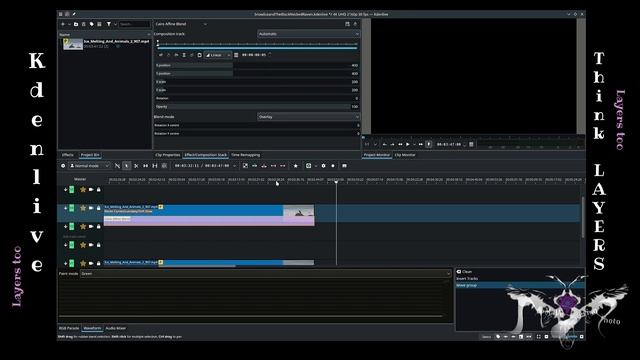640x360 pixels.
Task: Select Insert Tracks entry in undo history
Action: 520,278
